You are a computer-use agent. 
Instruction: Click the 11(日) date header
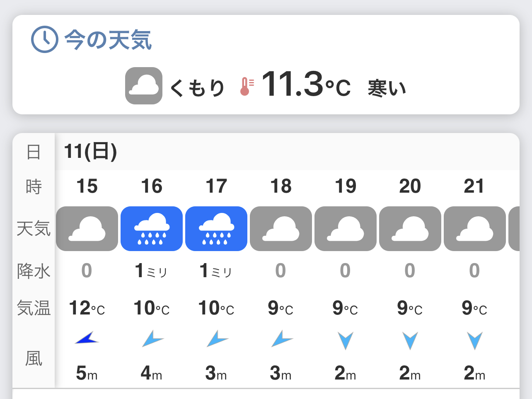[x=90, y=151]
